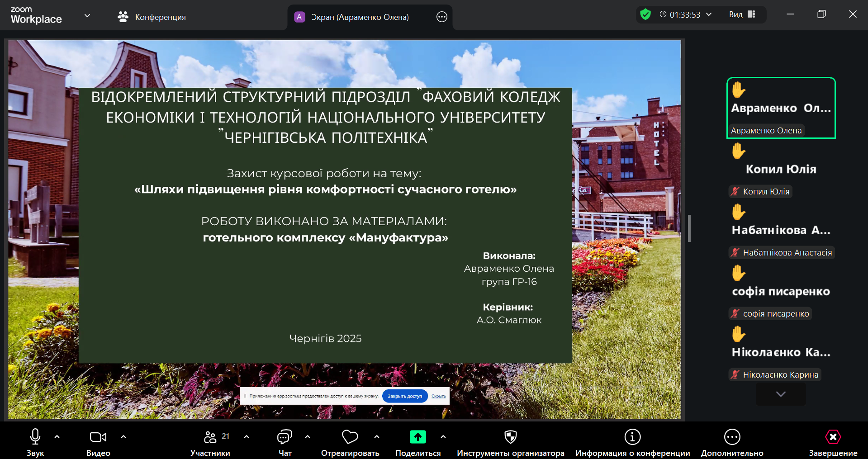
Task: Open the Чат (Chat) panel
Action: pyautogui.click(x=285, y=437)
